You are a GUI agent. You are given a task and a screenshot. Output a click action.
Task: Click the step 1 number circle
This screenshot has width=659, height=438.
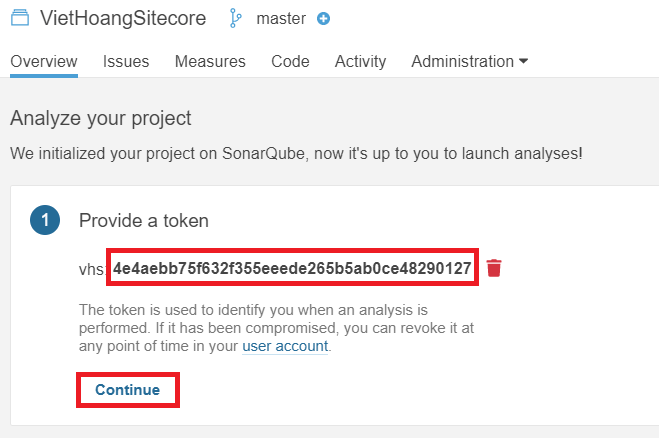[x=45, y=220]
